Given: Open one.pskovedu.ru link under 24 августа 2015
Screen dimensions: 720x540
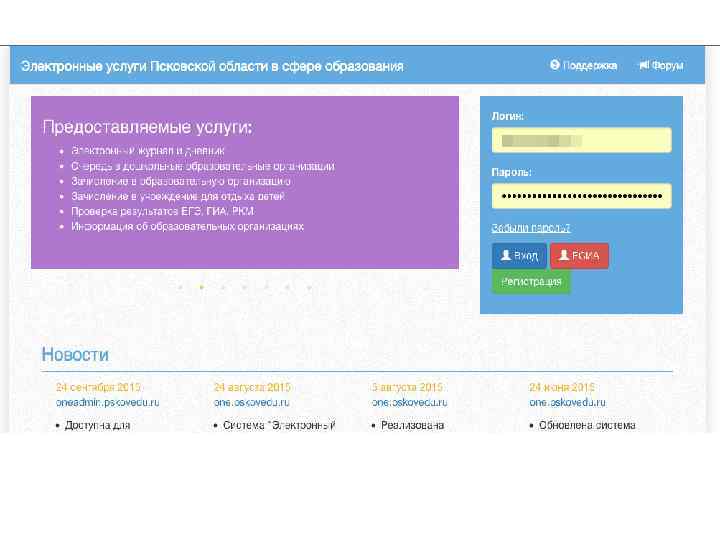Looking at the screenshot, I should (x=252, y=403).
